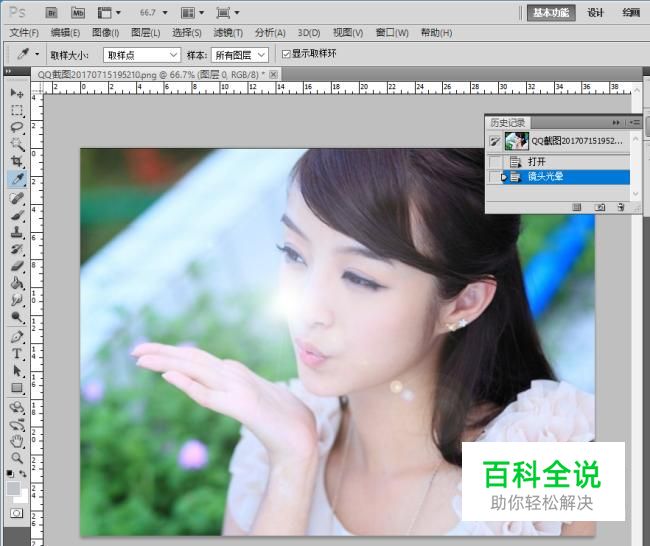
Task: Swap foreground and background colors
Action: click(23, 473)
